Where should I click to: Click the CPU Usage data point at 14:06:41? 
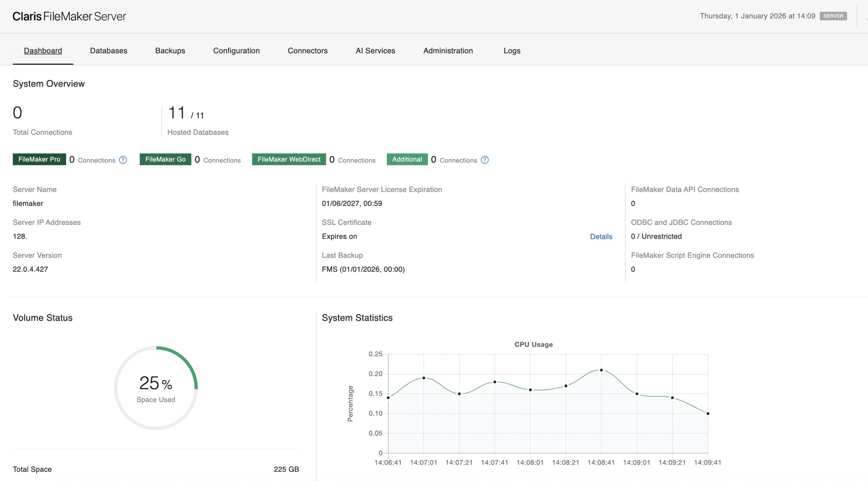click(388, 398)
